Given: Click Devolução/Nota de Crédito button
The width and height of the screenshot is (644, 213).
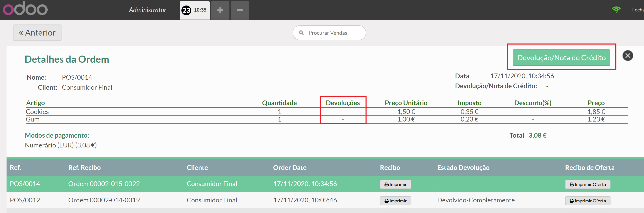Looking at the screenshot, I should (x=561, y=58).
